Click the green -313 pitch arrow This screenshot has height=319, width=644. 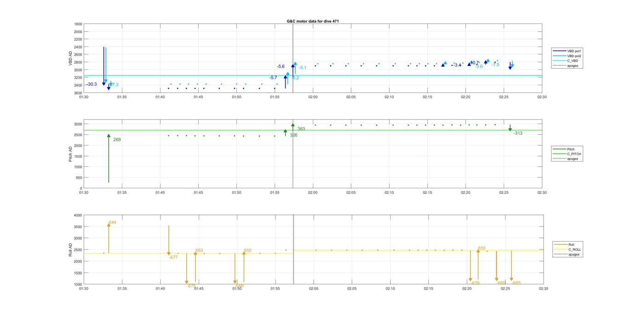coord(510,128)
